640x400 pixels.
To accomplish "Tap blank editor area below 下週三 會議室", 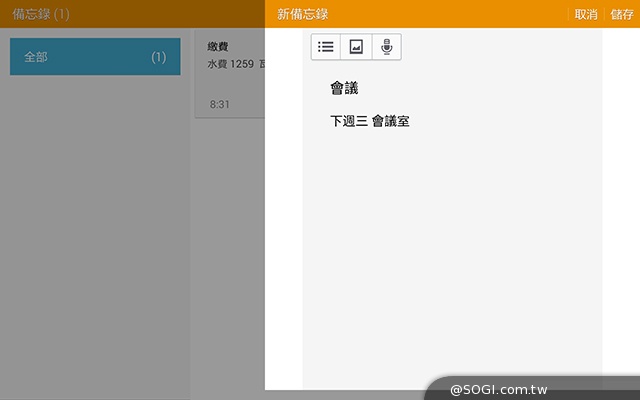I will [450, 250].
